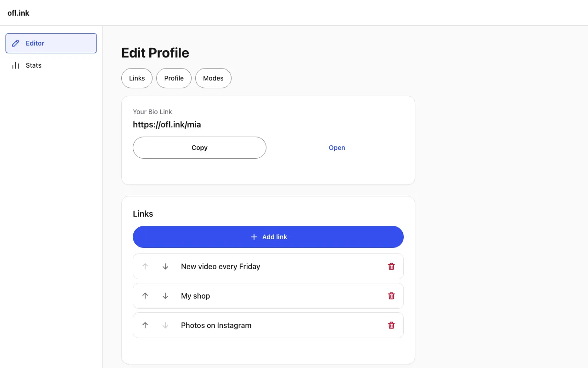
Task: Select the 'Photos on Instagram' row text
Action: (x=216, y=325)
